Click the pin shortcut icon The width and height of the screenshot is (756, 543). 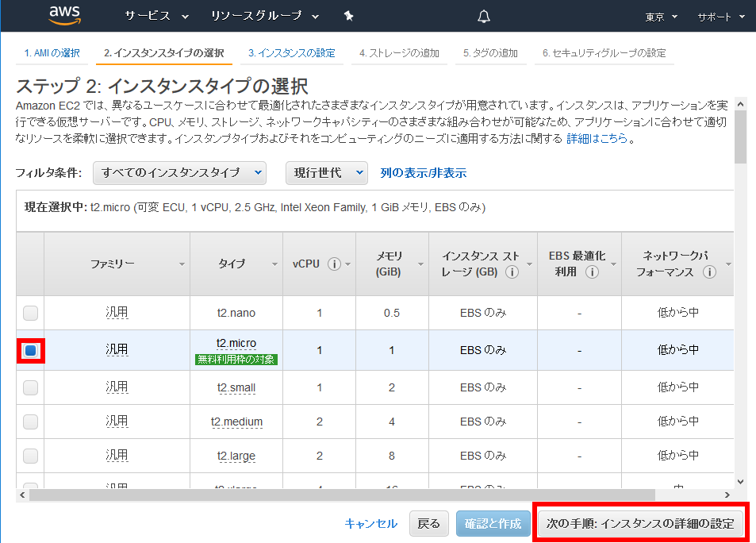348,17
